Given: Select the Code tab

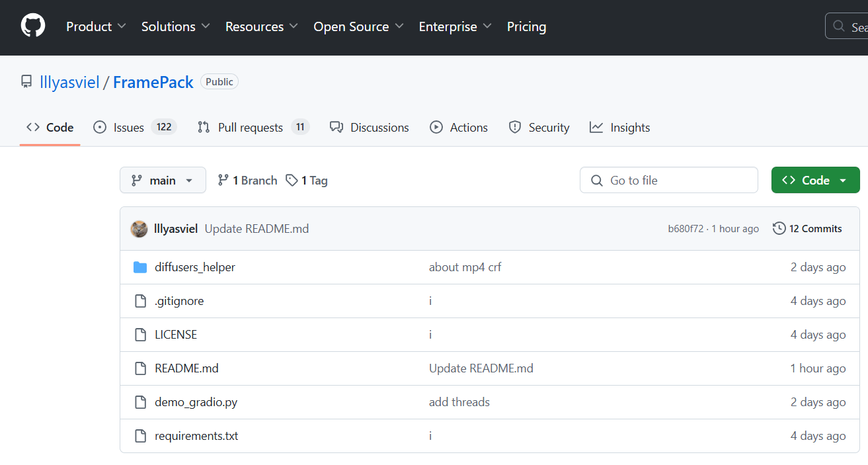Looking at the screenshot, I should (x=50, y=128).
